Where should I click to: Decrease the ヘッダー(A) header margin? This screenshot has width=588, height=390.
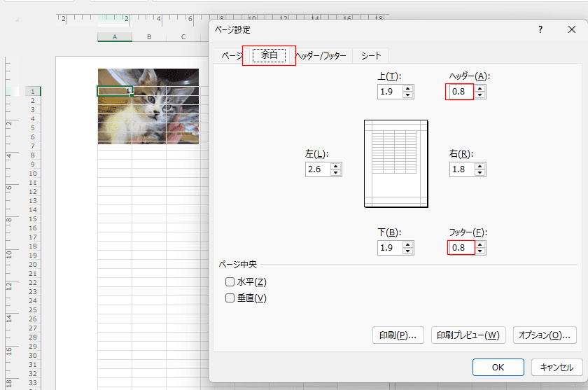(480, 95)
